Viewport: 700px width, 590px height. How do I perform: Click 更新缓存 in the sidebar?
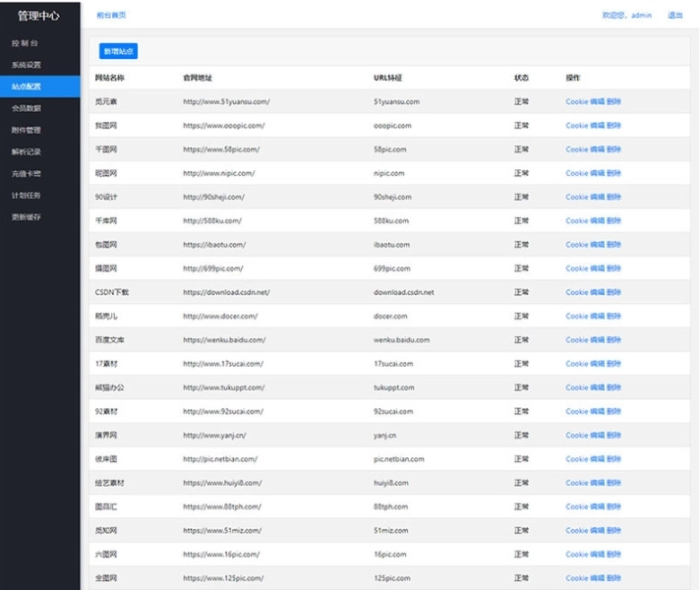(x=27, y=217)
